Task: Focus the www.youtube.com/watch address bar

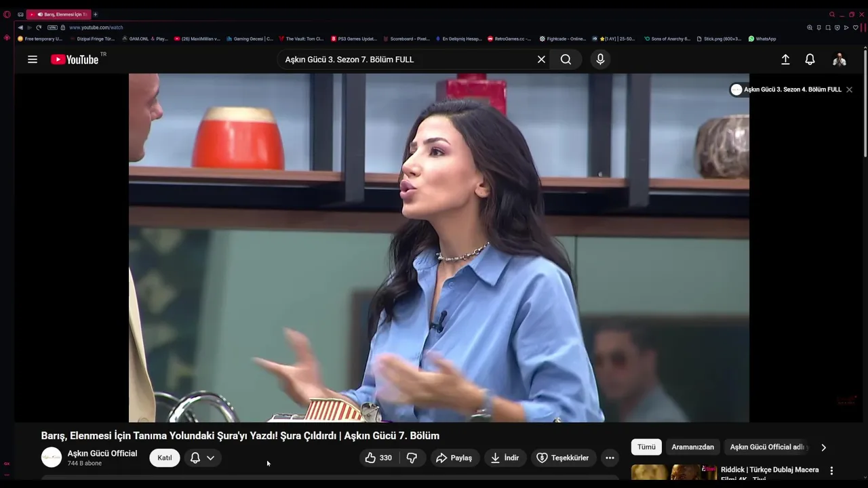Action: click(96, 28)
